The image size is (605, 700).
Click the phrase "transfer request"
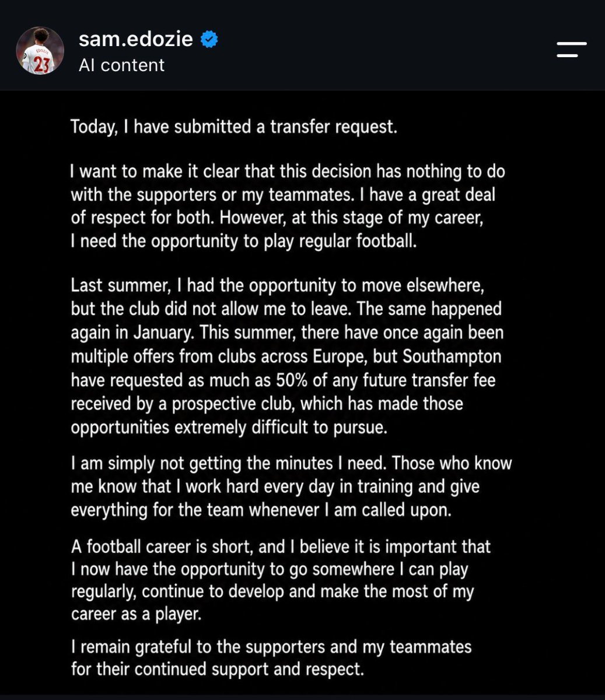pyautogui.click(x=334, y=127)
